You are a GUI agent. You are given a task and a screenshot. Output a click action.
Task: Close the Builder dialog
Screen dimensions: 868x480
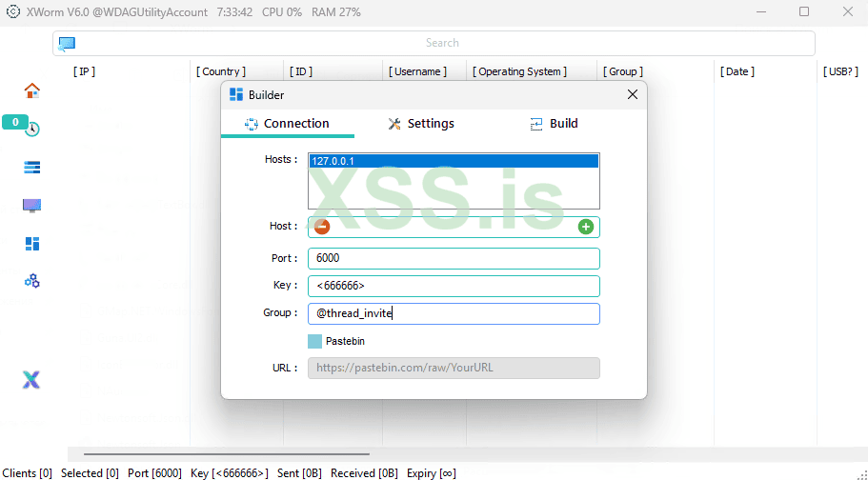[x=632, y=94]
